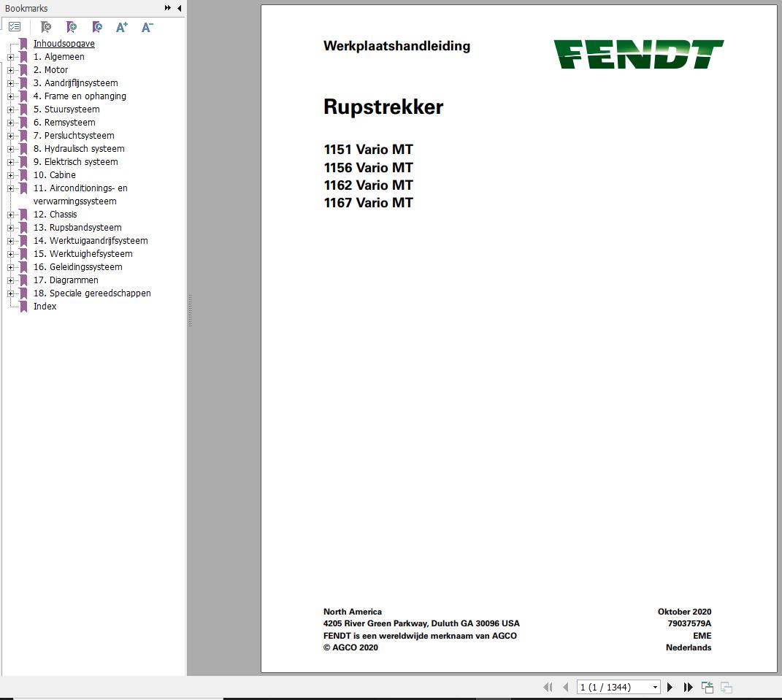Screen dimensions: 782x700
Task: Click the Duluth GA address line
Action: [x=421, y=623]
